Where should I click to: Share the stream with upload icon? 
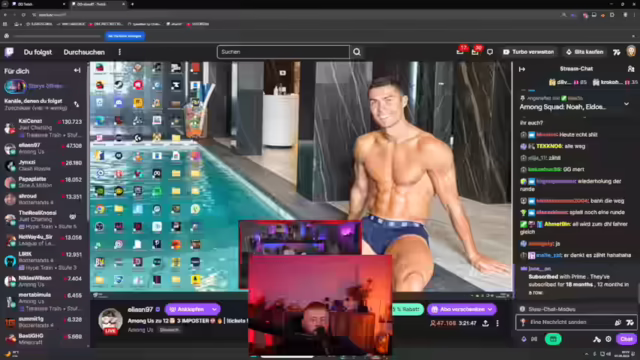(485, 323)
